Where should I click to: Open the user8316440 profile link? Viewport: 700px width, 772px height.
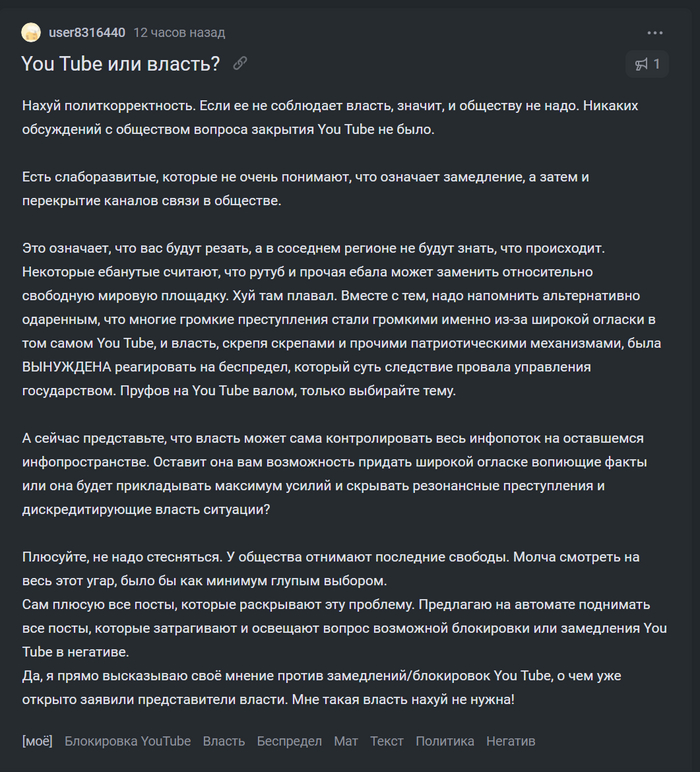click(87, 32)
